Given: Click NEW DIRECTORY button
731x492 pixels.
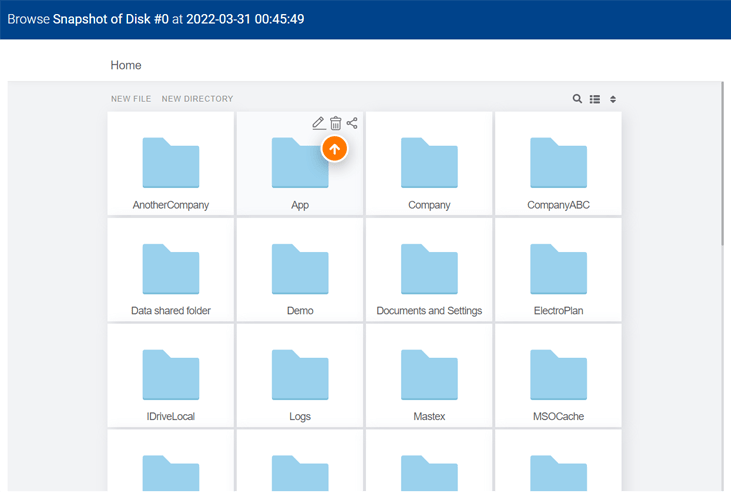Looking at the screenshot, I should coord(197,99).
